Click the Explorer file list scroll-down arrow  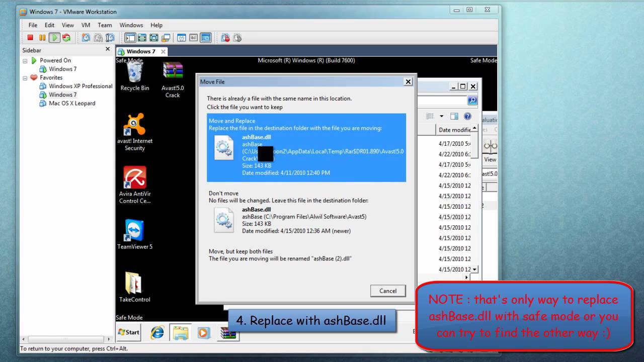click(x=474, y=269)
